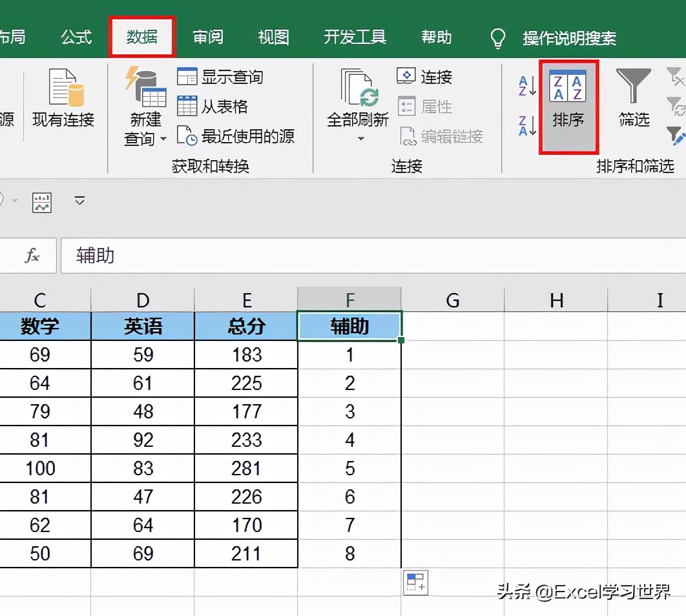Select cell with total 183
Image resolution: width=686 pixels, height=616 pixels.
pyautogui.click(x=246, y=354)
